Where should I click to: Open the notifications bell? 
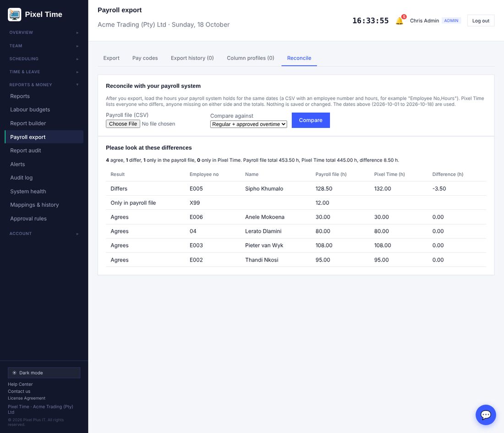(x=400, y=21)
